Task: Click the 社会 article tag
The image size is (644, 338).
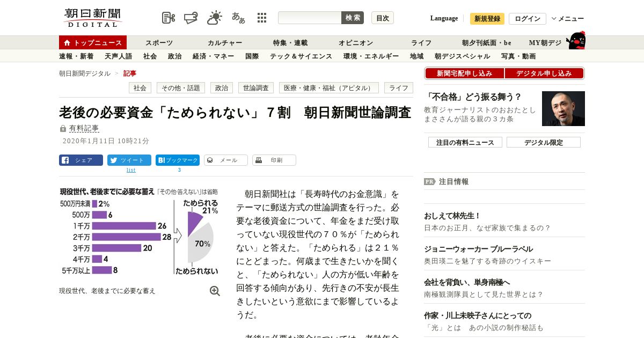Action: point(140,88)
